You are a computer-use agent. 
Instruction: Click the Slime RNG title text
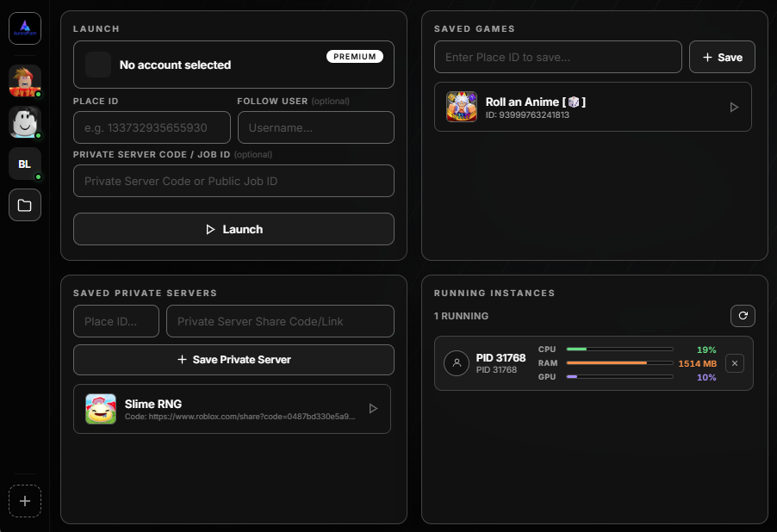point(153,404)
